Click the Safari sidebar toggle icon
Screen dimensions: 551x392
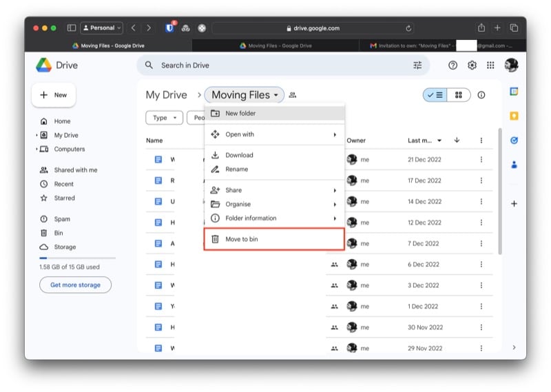pyautogui.click(x=72, y=28)
